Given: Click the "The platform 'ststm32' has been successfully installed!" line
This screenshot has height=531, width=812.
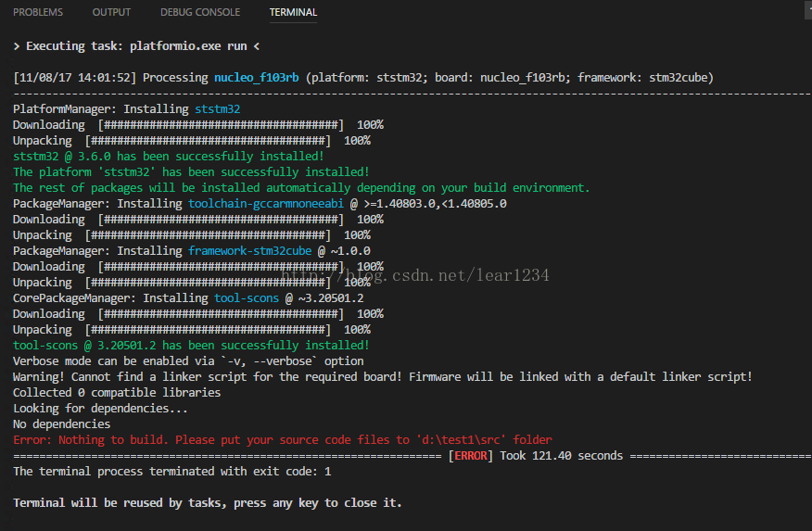Looking at the screenshot, I should pos(191,171).
